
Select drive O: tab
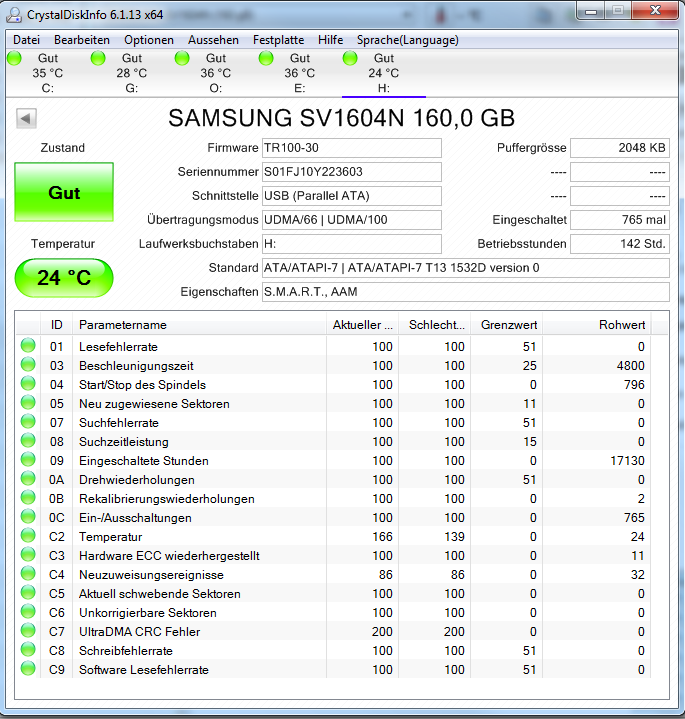point(215,73)
